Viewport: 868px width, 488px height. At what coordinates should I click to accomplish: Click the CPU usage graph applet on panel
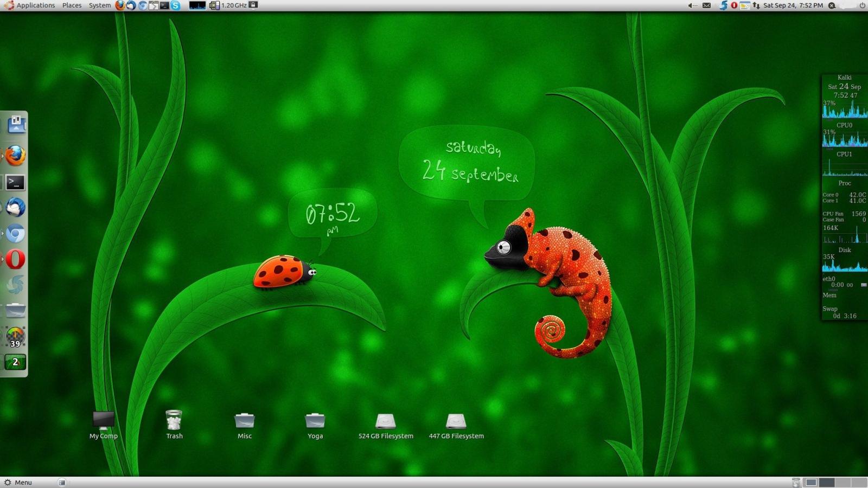[197, 5]
